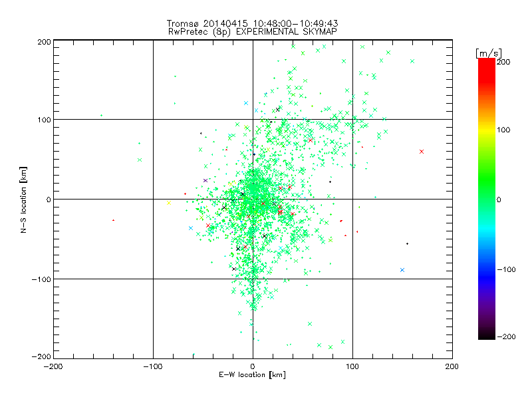Click the 'N-S location [km]' axis label
The height and width of the screenshot is (399, 532).
[23, 199]
